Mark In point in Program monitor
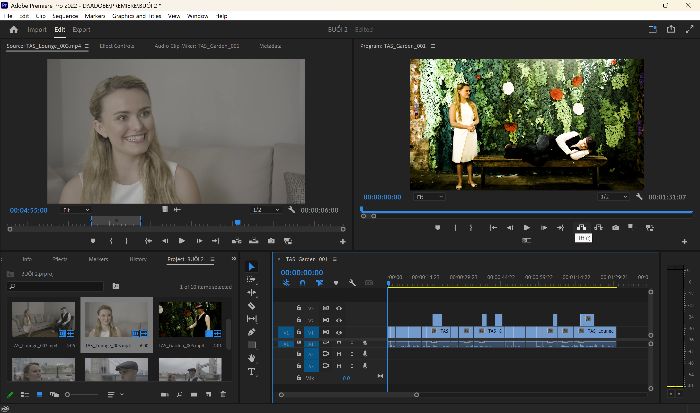700x413 pixels. point(455,228)
